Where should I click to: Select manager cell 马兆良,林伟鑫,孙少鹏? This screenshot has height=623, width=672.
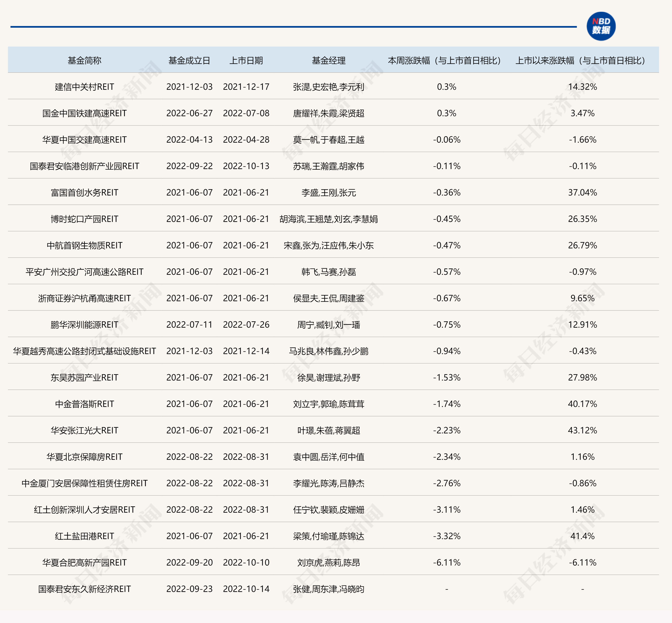[x=329, y=351]
